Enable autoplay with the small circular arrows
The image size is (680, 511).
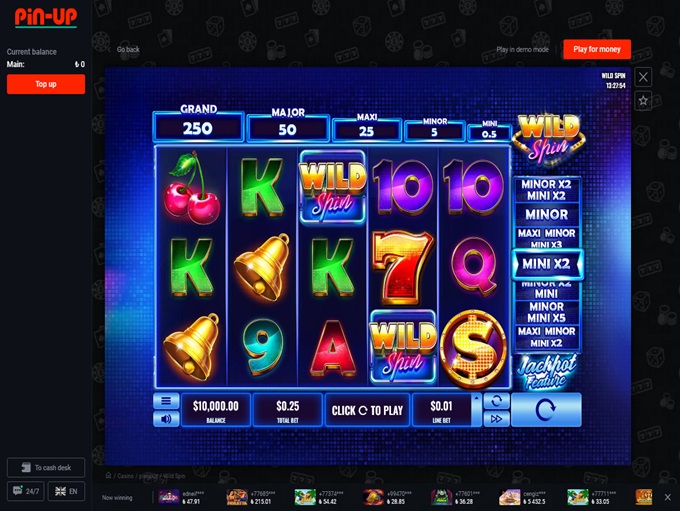pyautogui.click(x=496, y=401)
